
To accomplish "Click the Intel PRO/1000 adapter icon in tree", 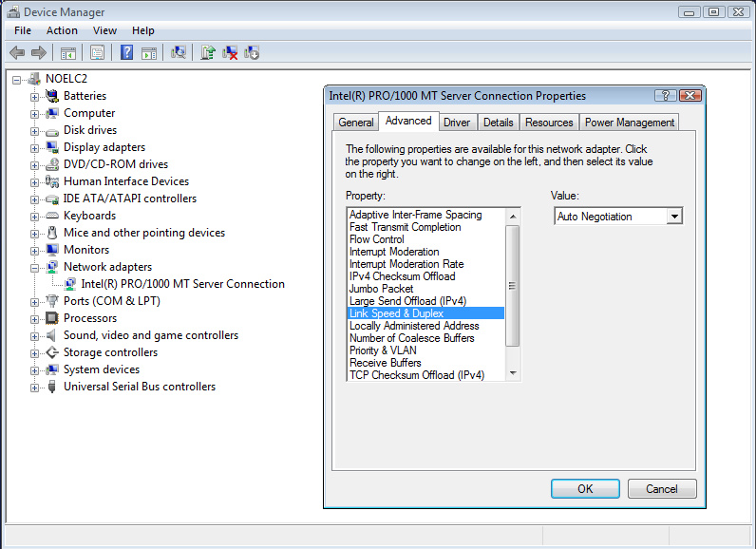I will (70, 284).
